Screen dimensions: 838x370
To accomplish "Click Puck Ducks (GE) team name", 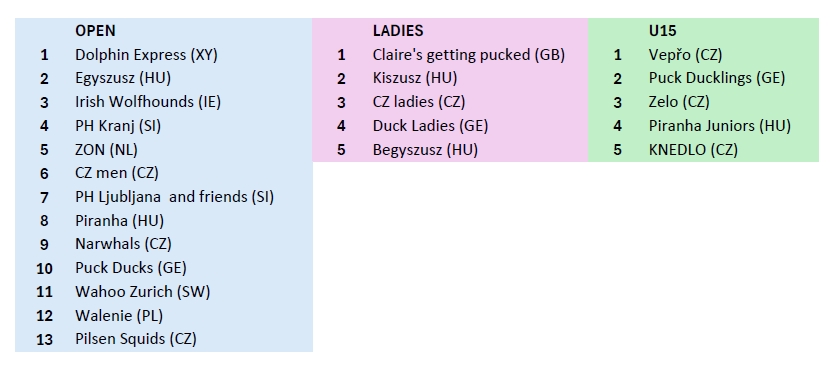I will coord(131,267).
